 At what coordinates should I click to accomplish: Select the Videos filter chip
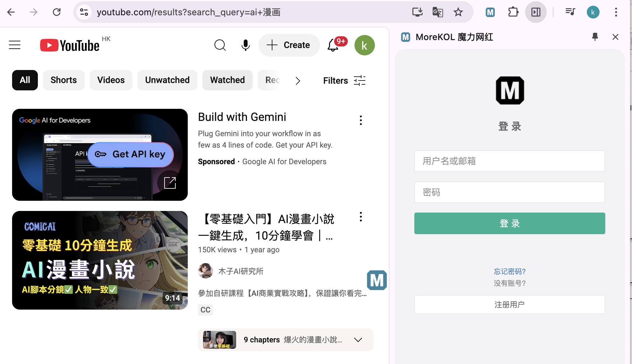pos(111,80)
